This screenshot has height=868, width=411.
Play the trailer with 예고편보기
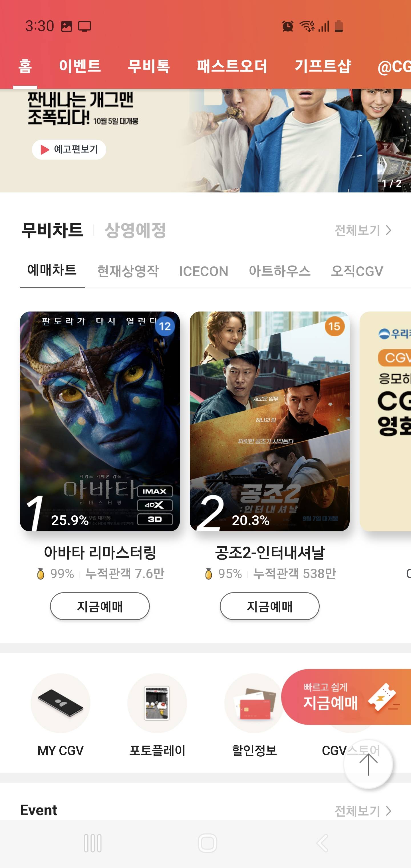point(69,149)
